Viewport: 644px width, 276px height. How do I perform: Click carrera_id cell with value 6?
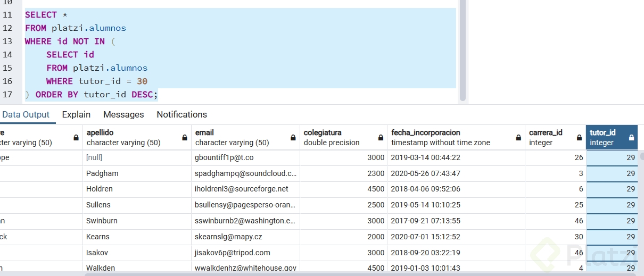click(x=556, y=189)
